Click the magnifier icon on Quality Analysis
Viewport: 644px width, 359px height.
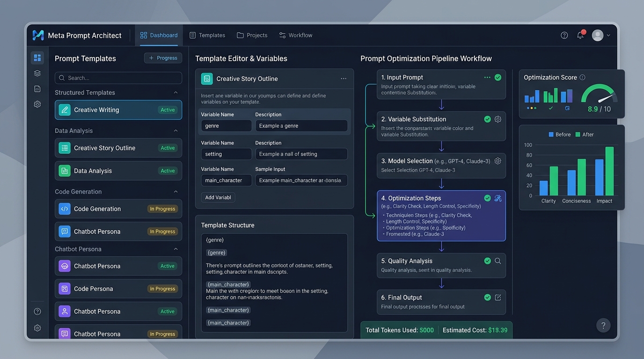[498, 261]
